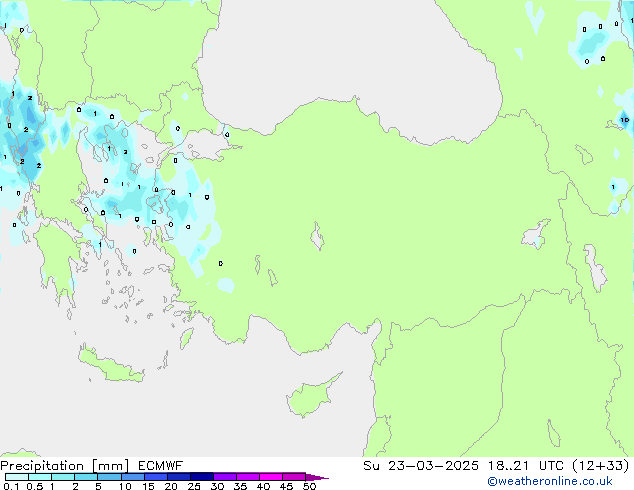Screen dimensions: 634x490
Task: Click the legend label "30"
Action: pyautogui.click(x=217, y=486)
